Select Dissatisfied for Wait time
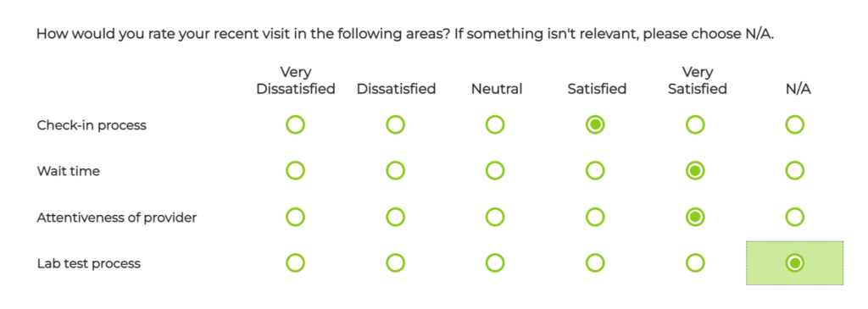The width and height of the screenshot is (868, 309). click(x=395, y=171)
